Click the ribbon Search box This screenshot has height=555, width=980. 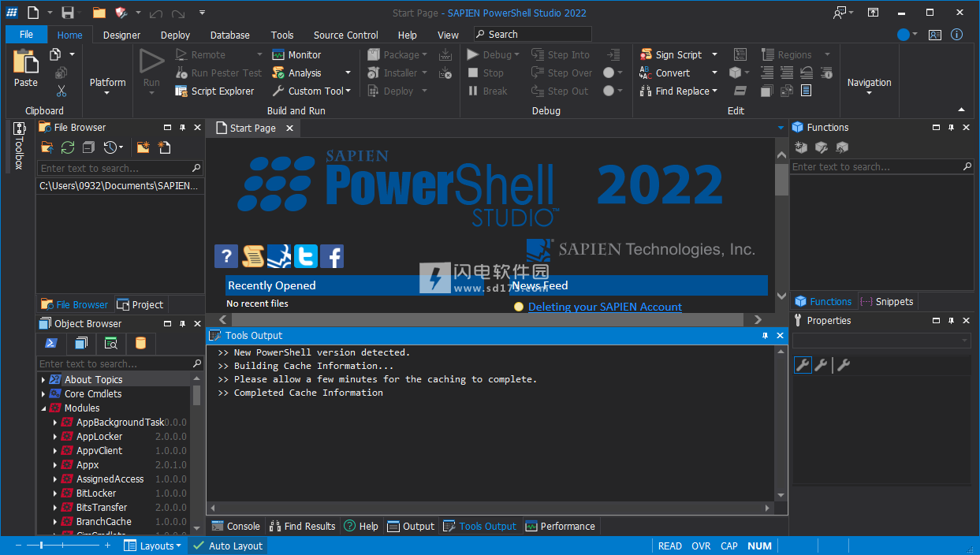(533, 34)
